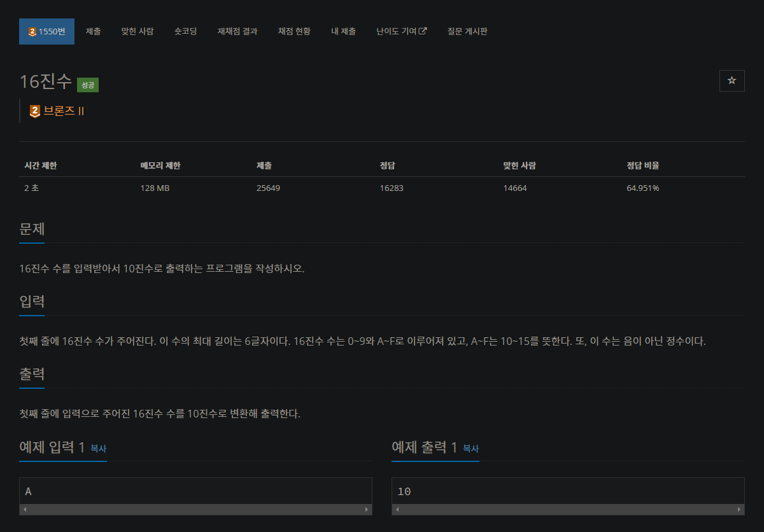Click the '문제' section heading

coord(32,230)
